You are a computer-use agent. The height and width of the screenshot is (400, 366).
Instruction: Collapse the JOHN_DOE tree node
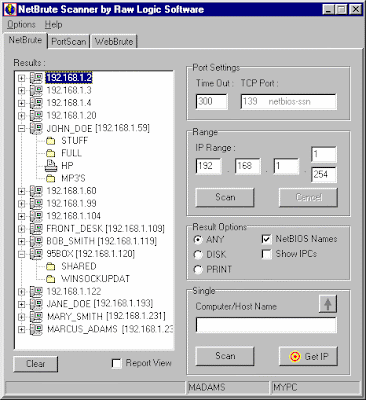(x=22, y=128)
